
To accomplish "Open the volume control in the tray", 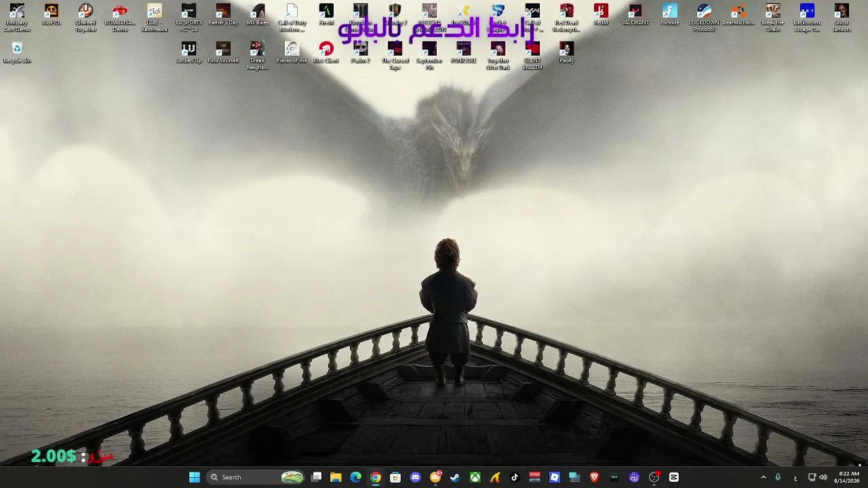I will click(823, 477).
